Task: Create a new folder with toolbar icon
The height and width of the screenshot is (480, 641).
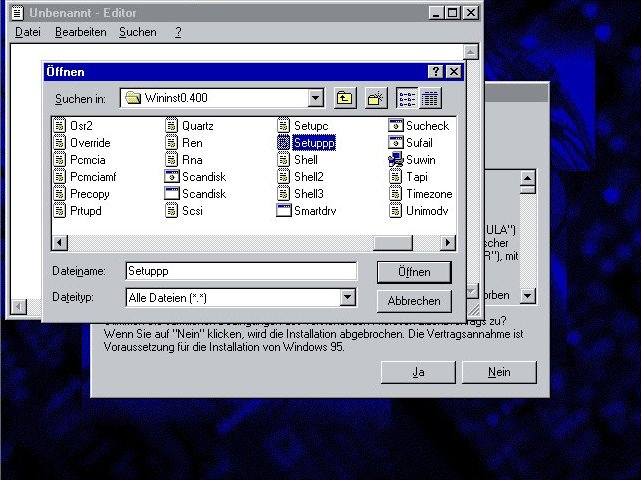Action: (376, 98)
